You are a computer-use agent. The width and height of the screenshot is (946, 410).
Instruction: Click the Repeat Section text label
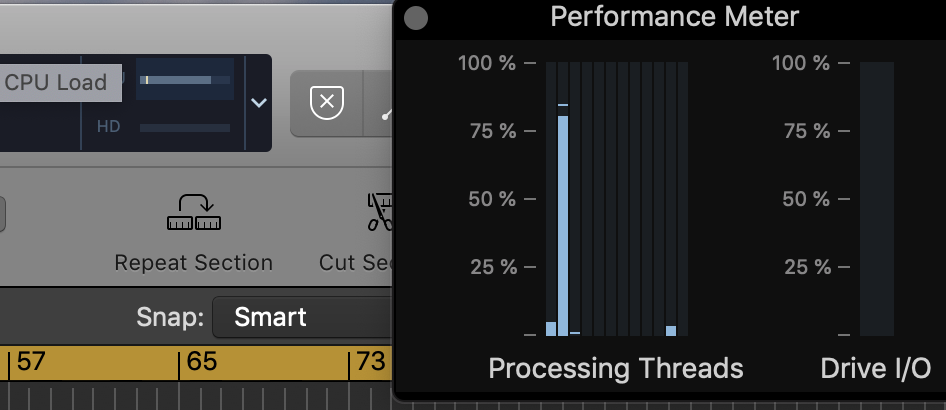tap(194, 262)
